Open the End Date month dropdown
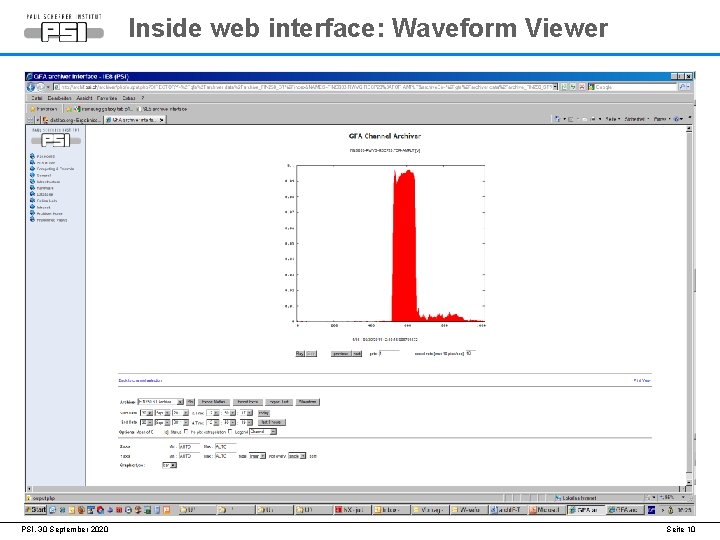 coord(162,422)
